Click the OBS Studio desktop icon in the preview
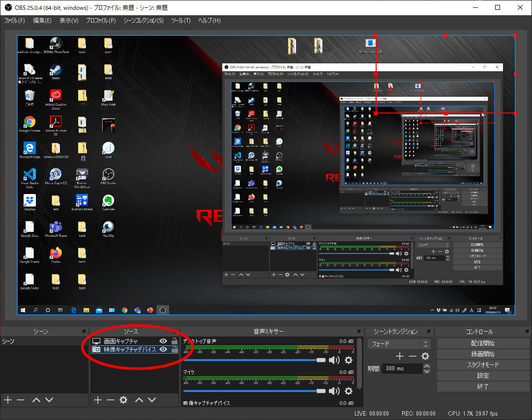532x420 pixels. (x=108, y=177)
